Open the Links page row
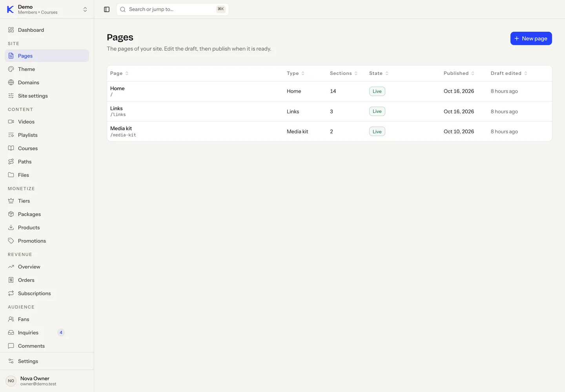Viewport: 565px width, 392px height. (329, 111)
